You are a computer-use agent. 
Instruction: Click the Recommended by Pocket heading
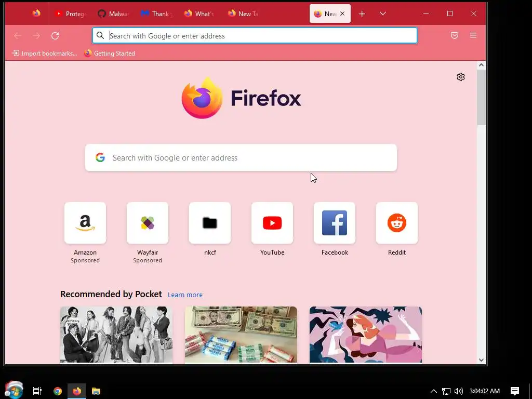pos(111,294)
